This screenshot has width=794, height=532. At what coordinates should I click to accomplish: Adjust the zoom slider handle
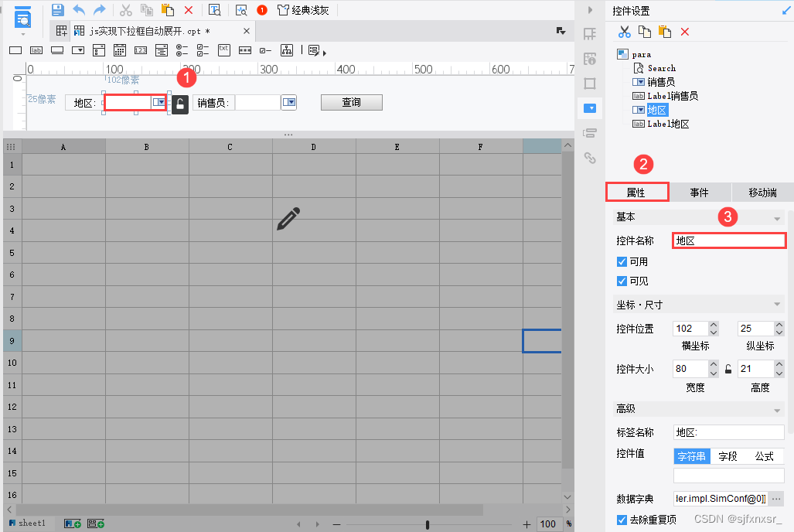[x=428, y=525]
